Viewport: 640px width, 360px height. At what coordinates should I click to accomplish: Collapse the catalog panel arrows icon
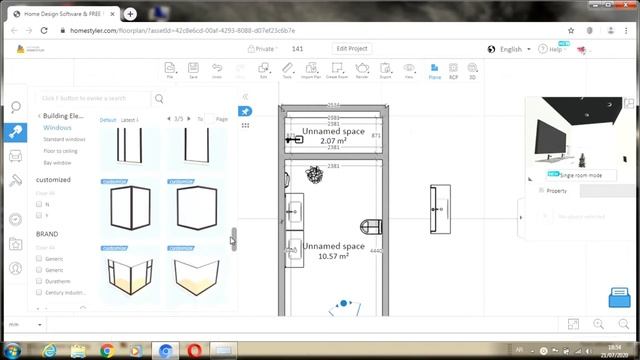coord(245,97)
